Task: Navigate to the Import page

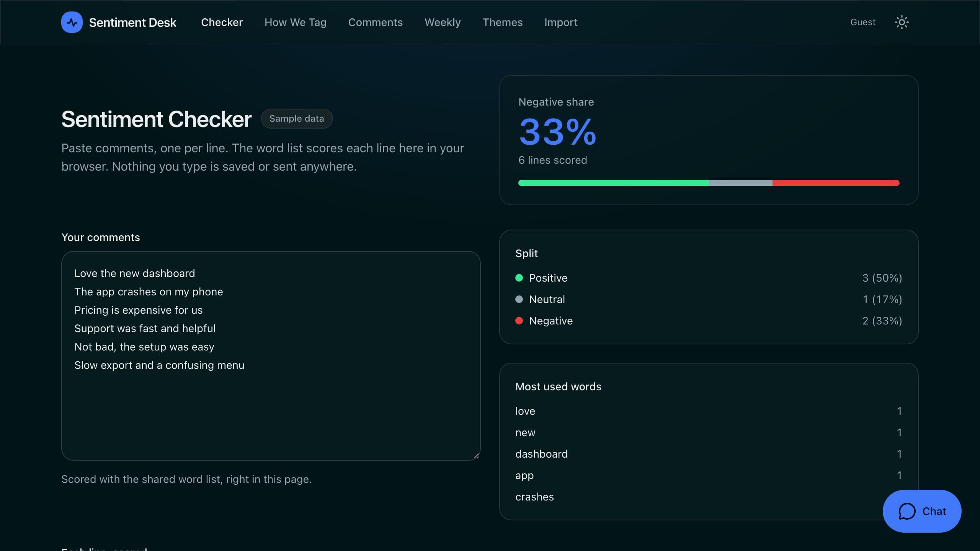Action: pyautogui.click(x=561, y=22)
